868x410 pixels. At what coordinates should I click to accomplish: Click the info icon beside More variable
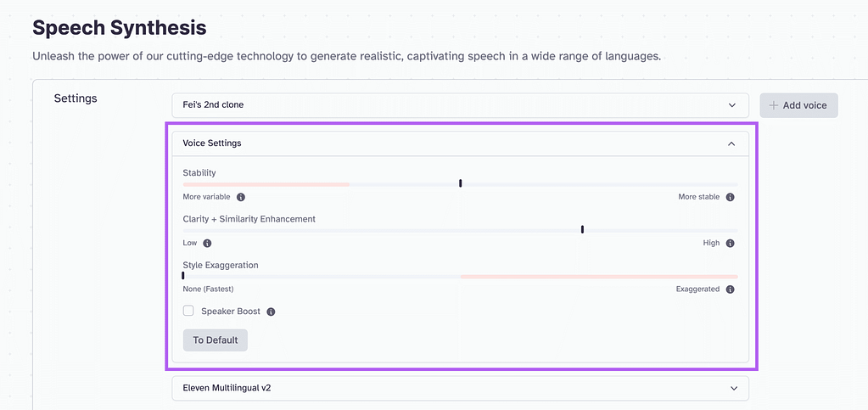pos(241,197)
